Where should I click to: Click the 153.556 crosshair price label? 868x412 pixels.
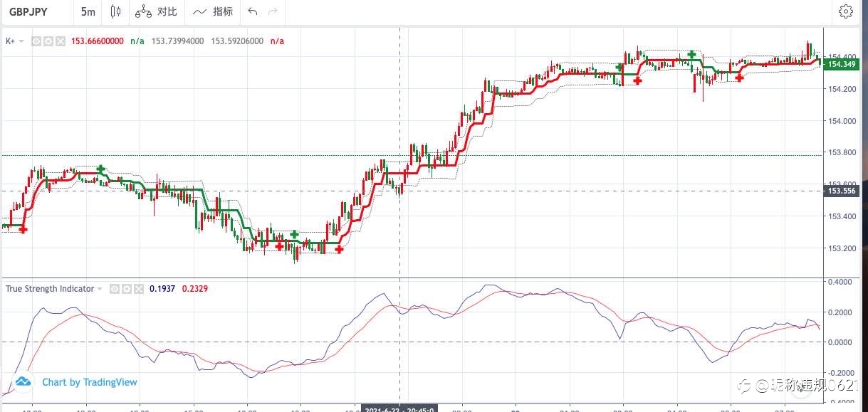tap(840, 191)
